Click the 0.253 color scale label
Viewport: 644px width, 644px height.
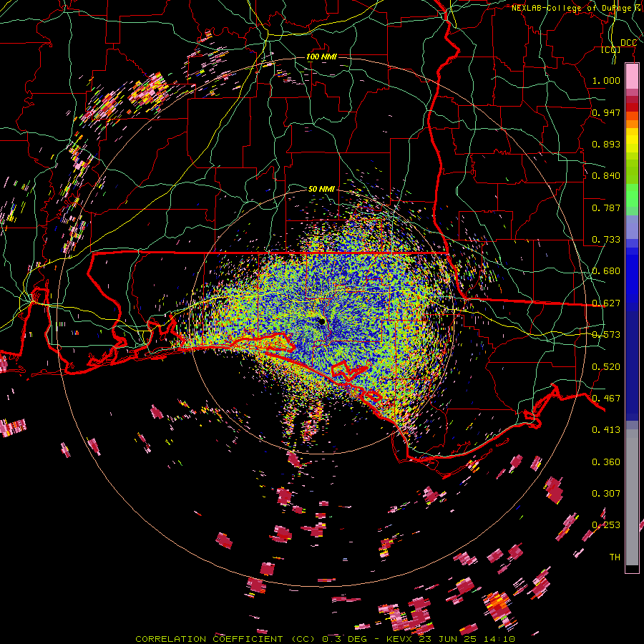(x=606, y=525)
